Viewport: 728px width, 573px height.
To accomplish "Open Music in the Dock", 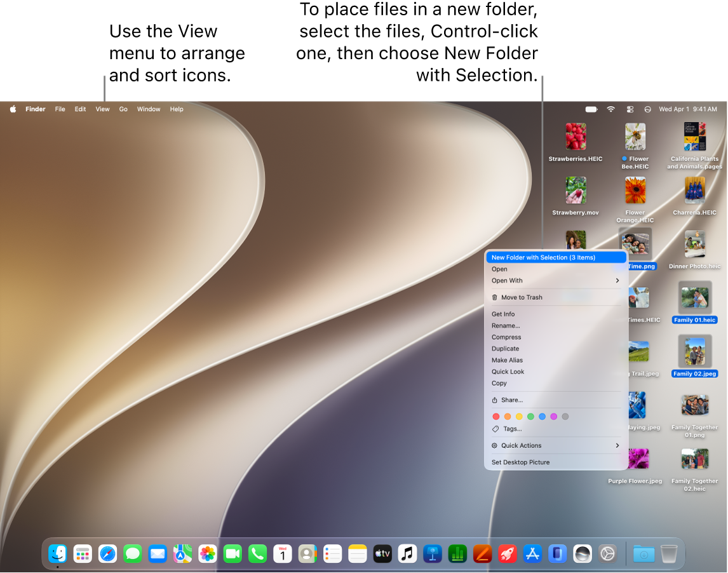I will coord(407,553).
